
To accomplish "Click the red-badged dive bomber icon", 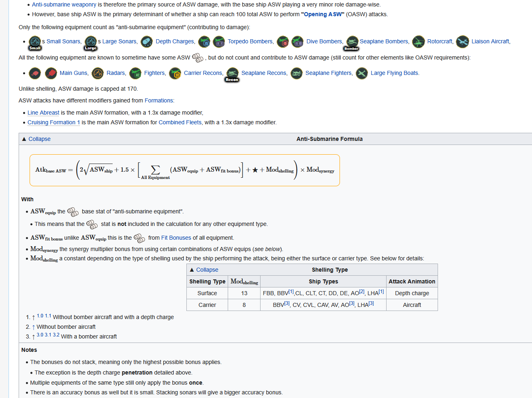I will pos(283,41).
